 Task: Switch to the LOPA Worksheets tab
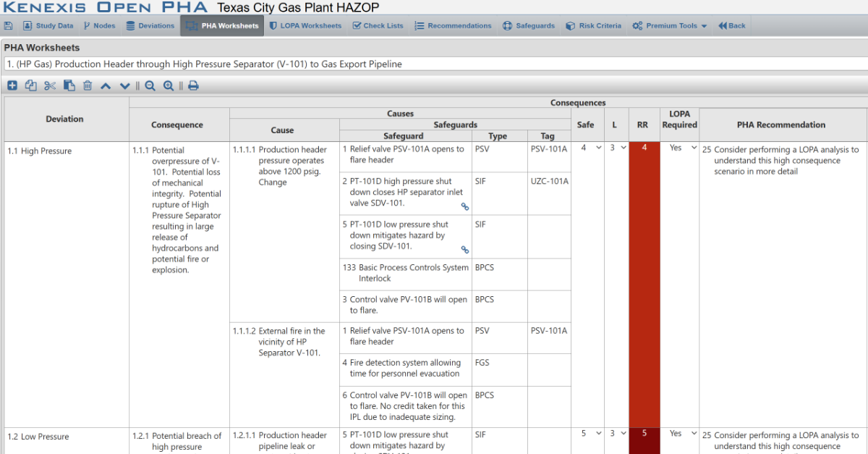(x=305, y=26)
